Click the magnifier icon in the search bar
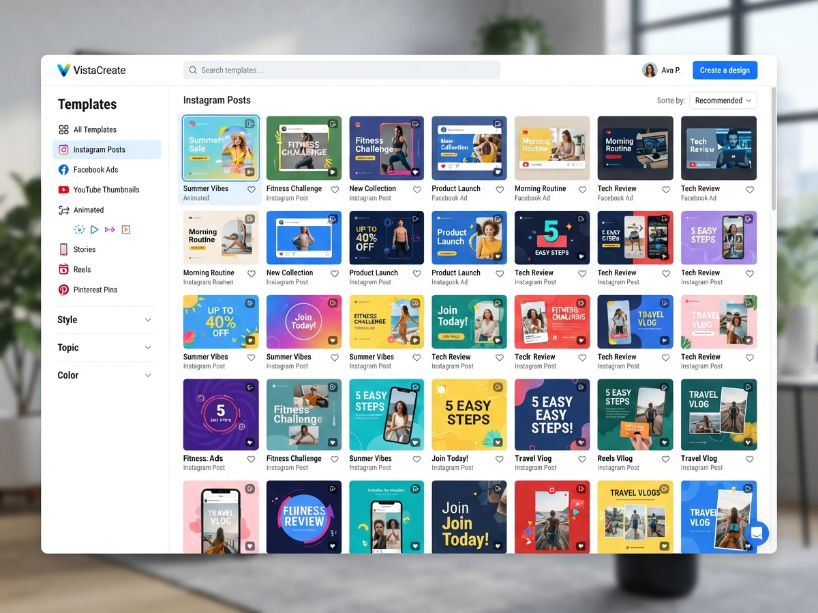This screenshot has height=613, width=818. (193, 70)
